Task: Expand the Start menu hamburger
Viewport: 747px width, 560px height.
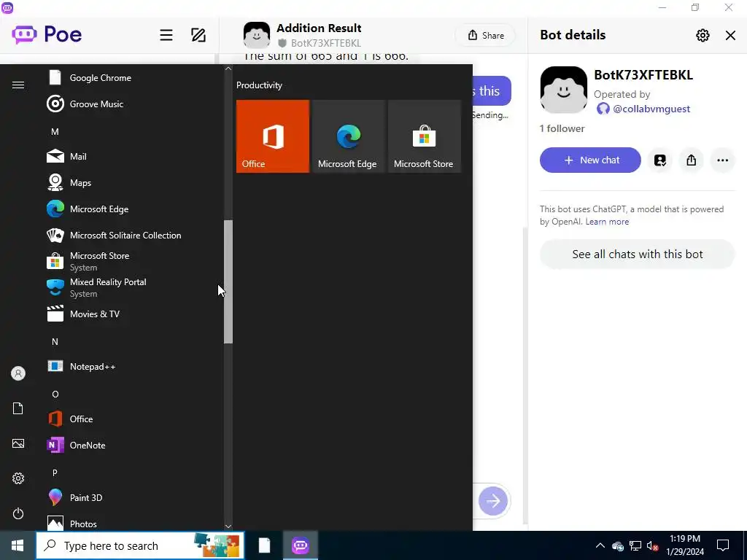Action: coord(18,85)
